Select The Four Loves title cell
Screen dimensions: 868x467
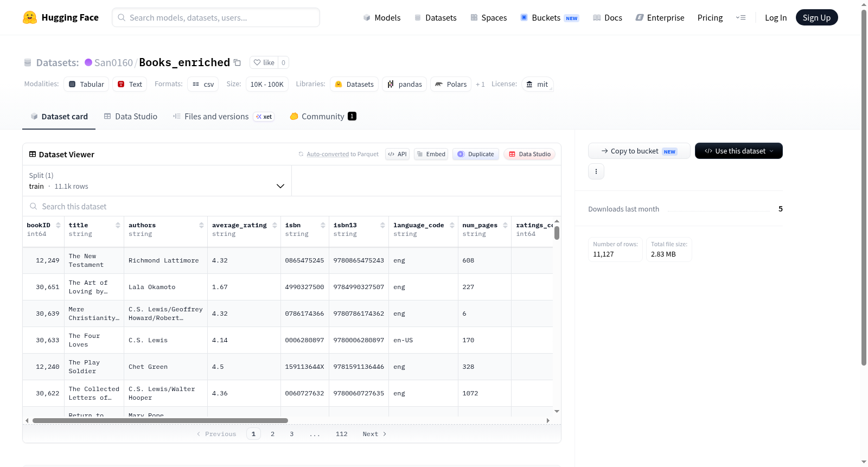coord(94,340)
